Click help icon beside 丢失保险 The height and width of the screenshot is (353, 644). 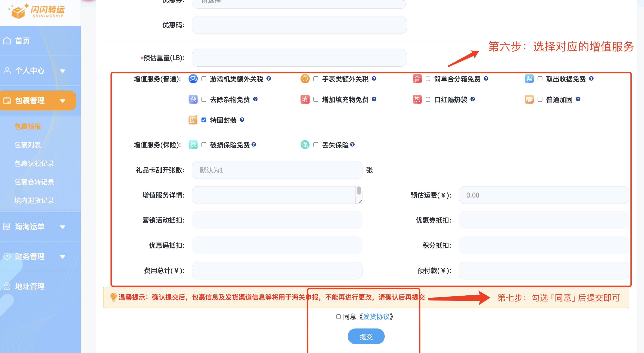[352, 145]
